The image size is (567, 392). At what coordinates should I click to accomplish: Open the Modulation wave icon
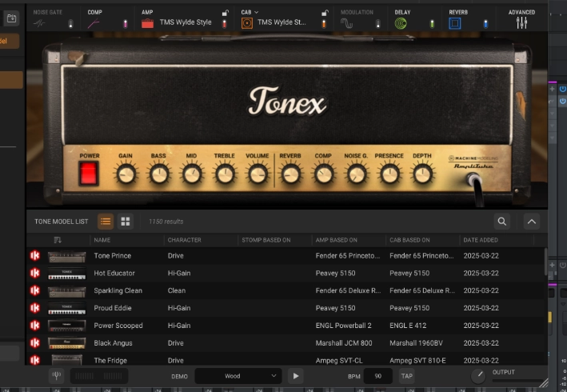(346, 23)
